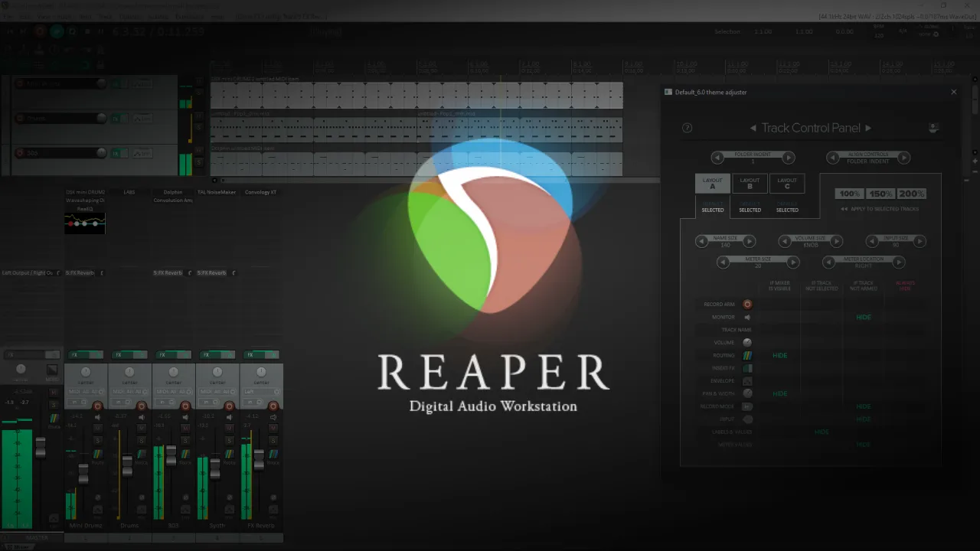Click the ReaEQ plugin thumbnail
This screenshot has height=551, width=980.
[x=84, y=223]
